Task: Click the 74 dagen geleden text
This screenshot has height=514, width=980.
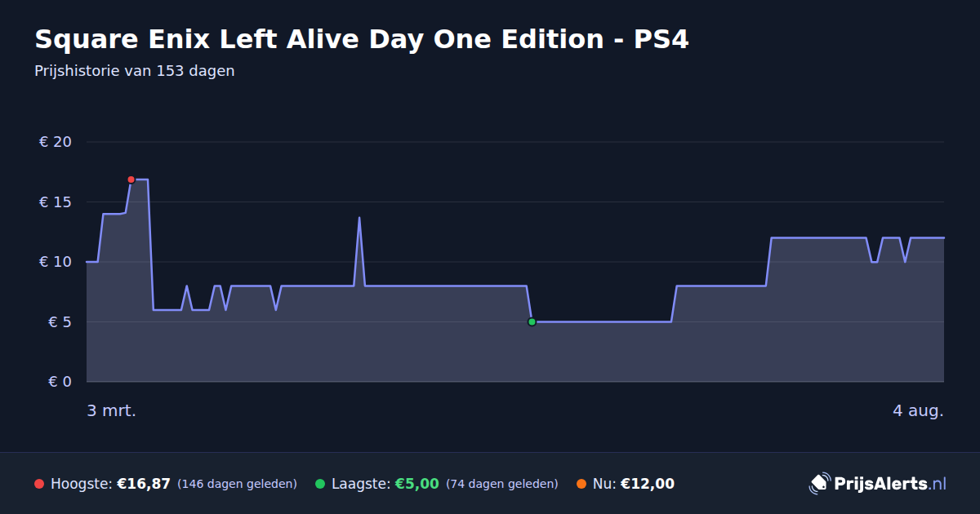Action: 502,484
